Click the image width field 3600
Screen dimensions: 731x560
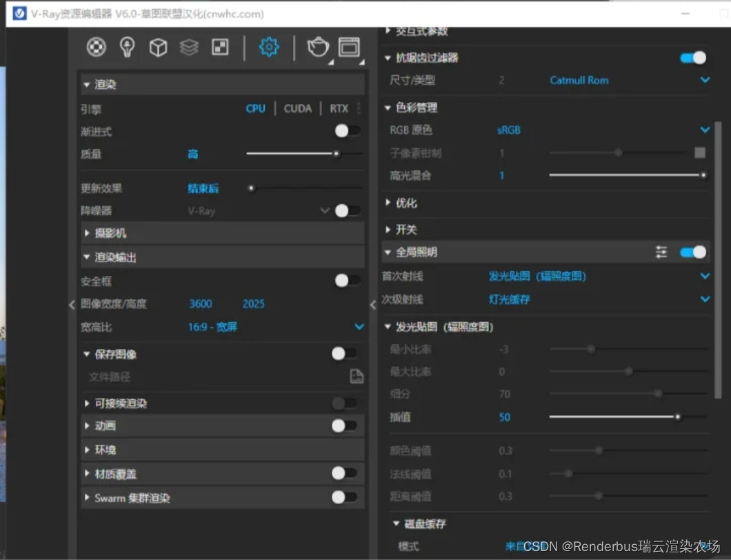click(201, 304)
